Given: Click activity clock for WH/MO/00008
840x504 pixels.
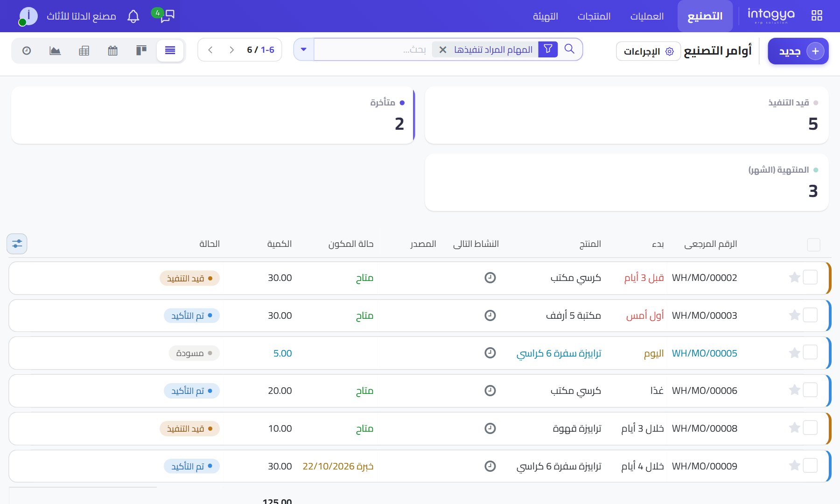Looking at the screenshot, I should 490,428.
